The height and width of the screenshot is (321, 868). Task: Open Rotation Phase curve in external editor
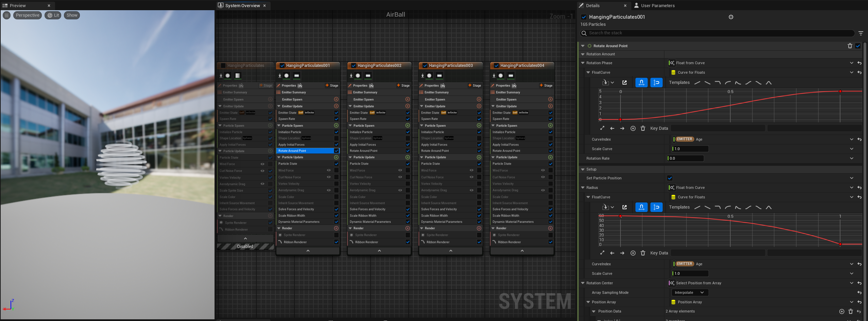click(624, 83)
